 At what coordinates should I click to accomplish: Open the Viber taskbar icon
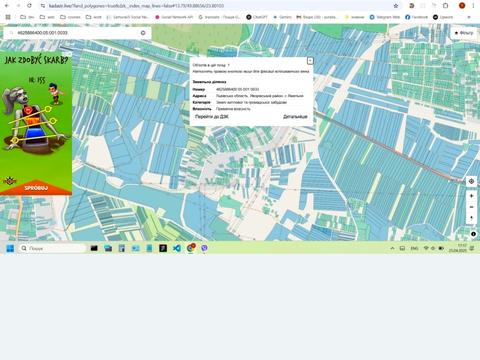tap(204, 248)
